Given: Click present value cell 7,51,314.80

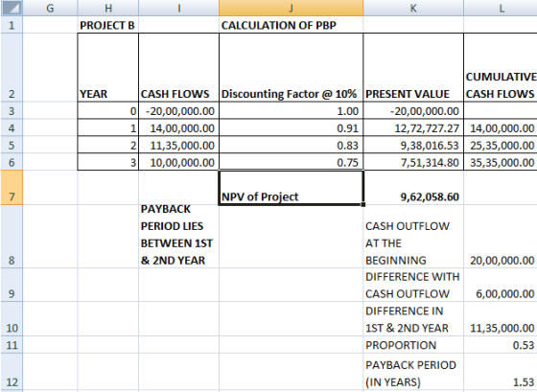Looking at the screenshot, I should click(413, 162).
